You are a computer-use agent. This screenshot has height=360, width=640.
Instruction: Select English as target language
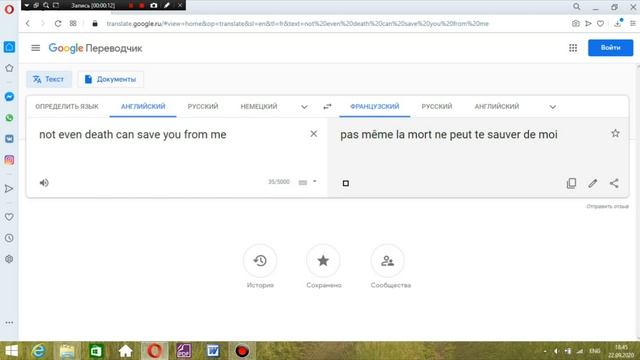coord(497,107)
